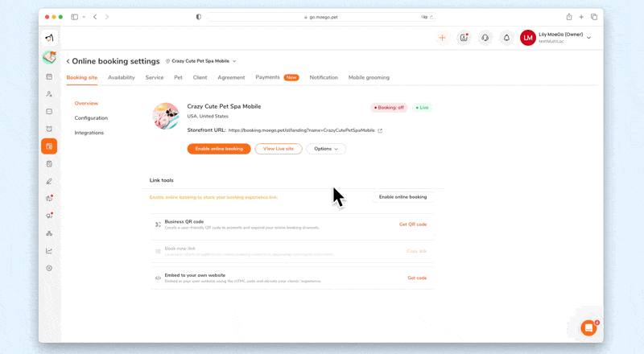644x354 pixels.
Task: Click the MoeGo logo icon in the sidebar
Action: (49, 38)
